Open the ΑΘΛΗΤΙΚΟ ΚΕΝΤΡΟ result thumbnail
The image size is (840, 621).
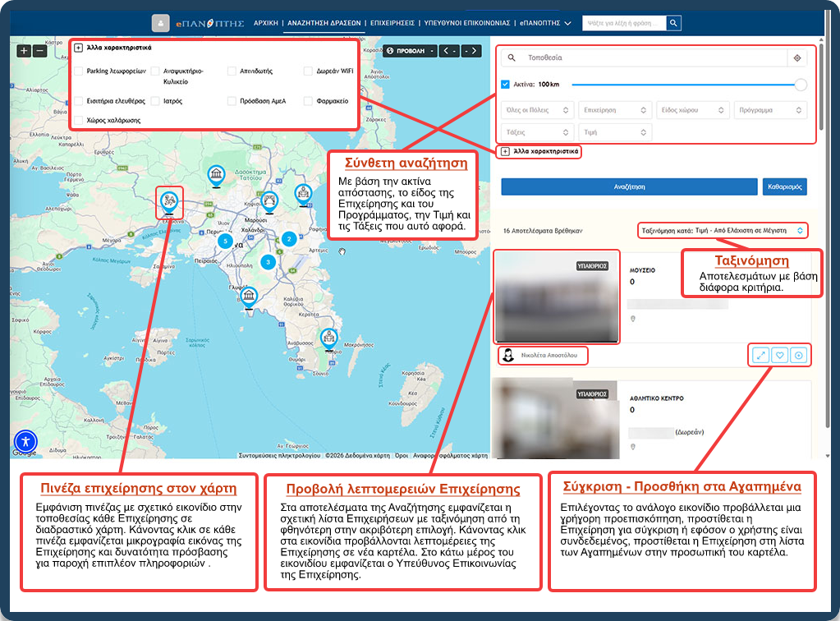[555, 420]
